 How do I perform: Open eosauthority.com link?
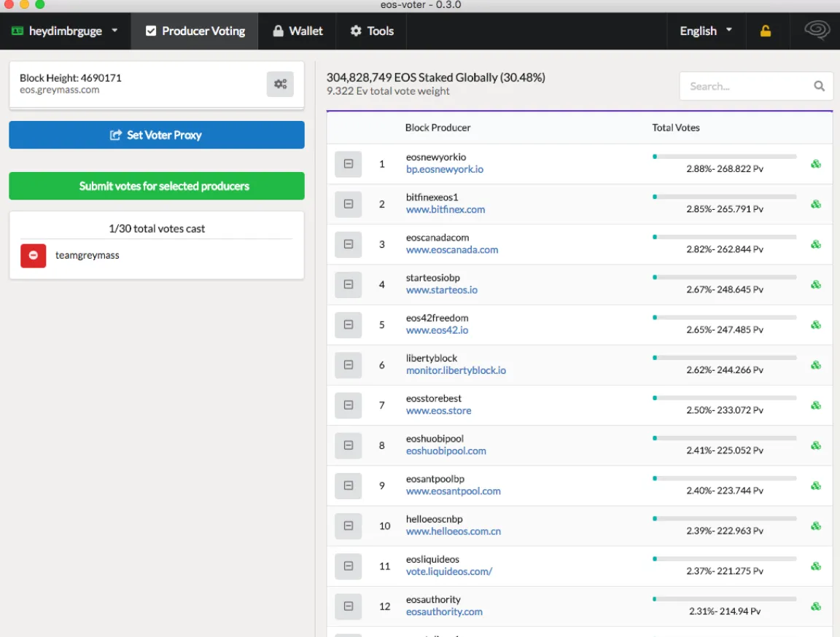click(x=443, y=611)
